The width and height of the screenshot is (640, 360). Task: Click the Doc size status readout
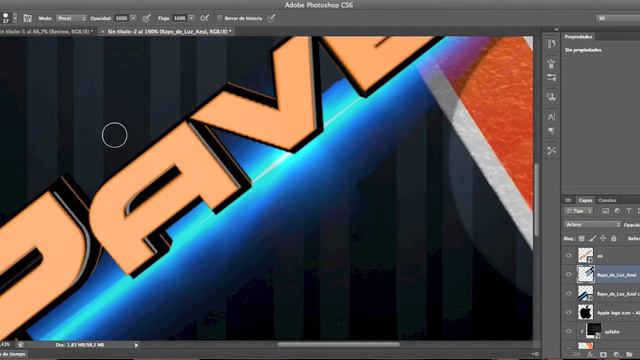[80, 345]
